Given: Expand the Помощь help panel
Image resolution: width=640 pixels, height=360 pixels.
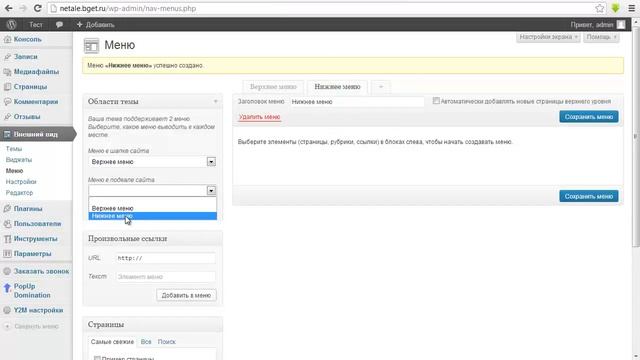Looking at the screenshot, I should pos(601,37).
